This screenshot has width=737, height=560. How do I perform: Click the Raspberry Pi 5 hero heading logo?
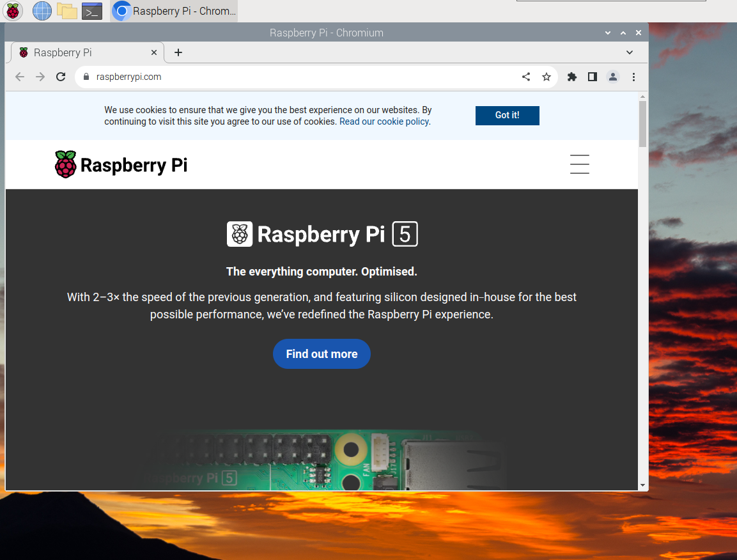pos(322,234)
